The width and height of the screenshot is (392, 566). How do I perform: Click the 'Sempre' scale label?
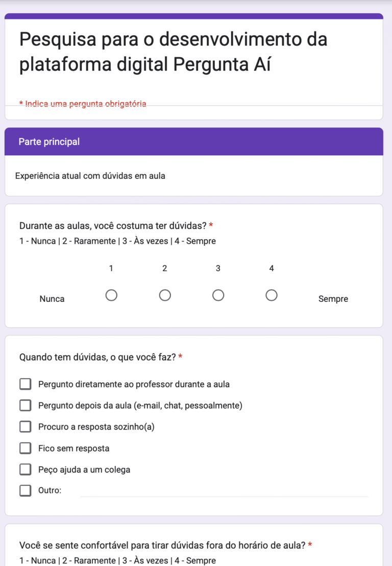pyautogui.click(x=333, y=298)
